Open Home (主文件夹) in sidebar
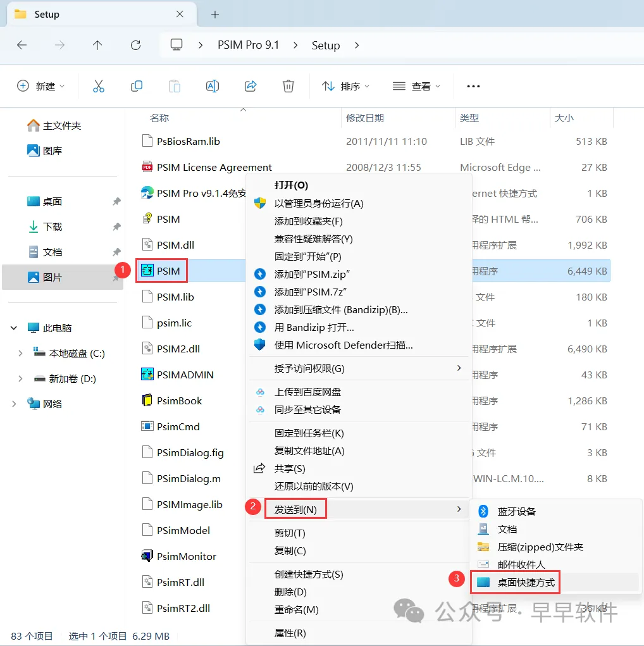 click(x=54, y=125)
